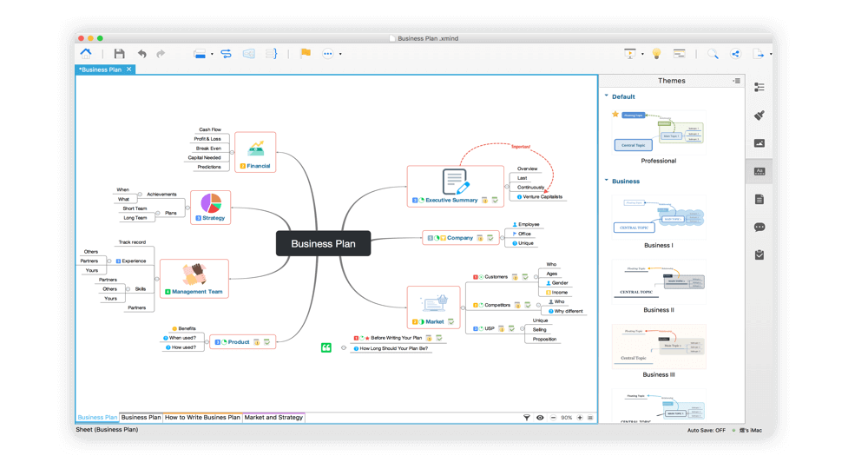Open the blue more-options ellipsis button
868x469 pixels.
[328, 54]
